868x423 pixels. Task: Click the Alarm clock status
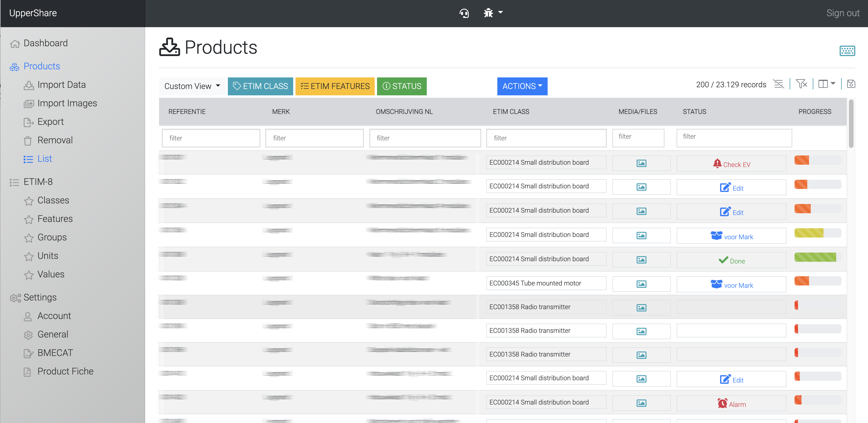pyautogui.click(x=731, y=404)
